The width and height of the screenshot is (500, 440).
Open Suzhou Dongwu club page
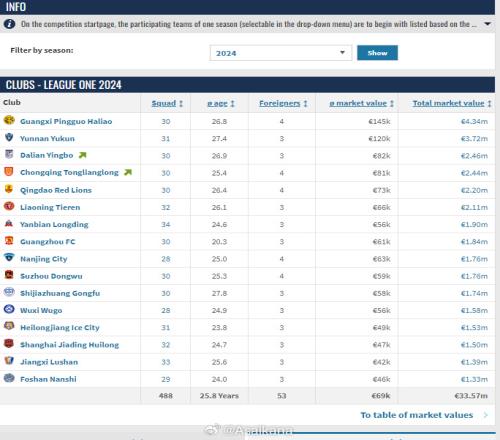(x=51, y=276)
